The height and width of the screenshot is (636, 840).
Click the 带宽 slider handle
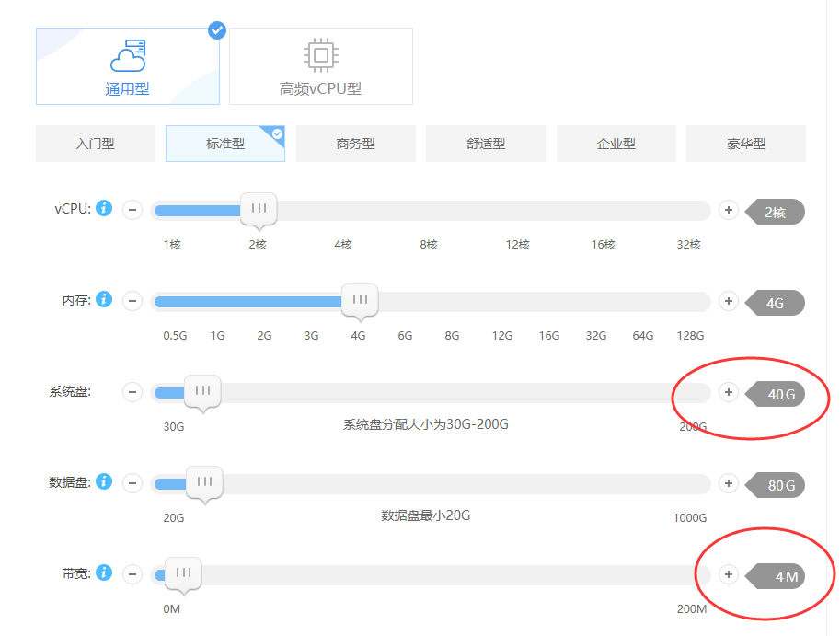(x=183, y=572)
